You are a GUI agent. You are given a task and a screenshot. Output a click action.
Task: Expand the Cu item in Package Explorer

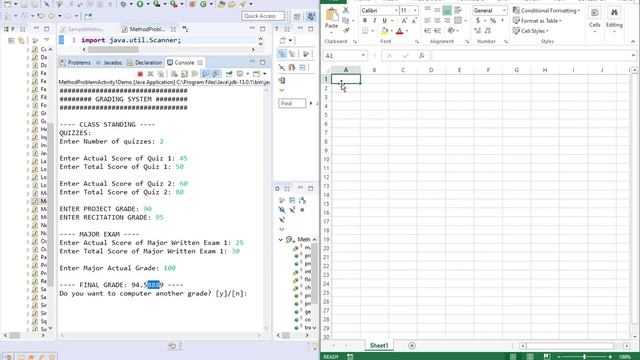point(28,49)
